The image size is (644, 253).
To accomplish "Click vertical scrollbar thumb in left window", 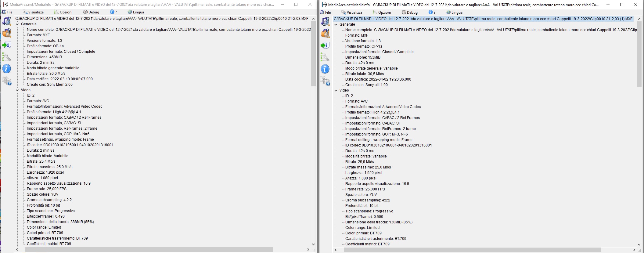I will point(313,54).
